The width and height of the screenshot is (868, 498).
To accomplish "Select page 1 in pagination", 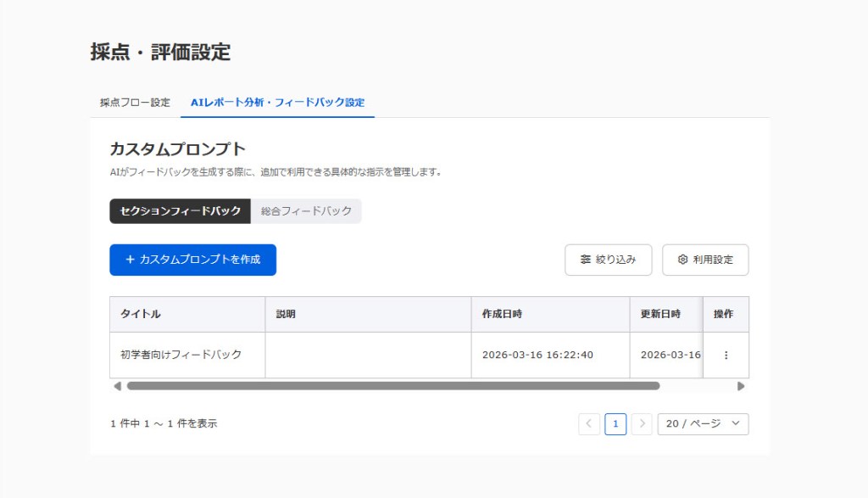I will tap(615, 424).
